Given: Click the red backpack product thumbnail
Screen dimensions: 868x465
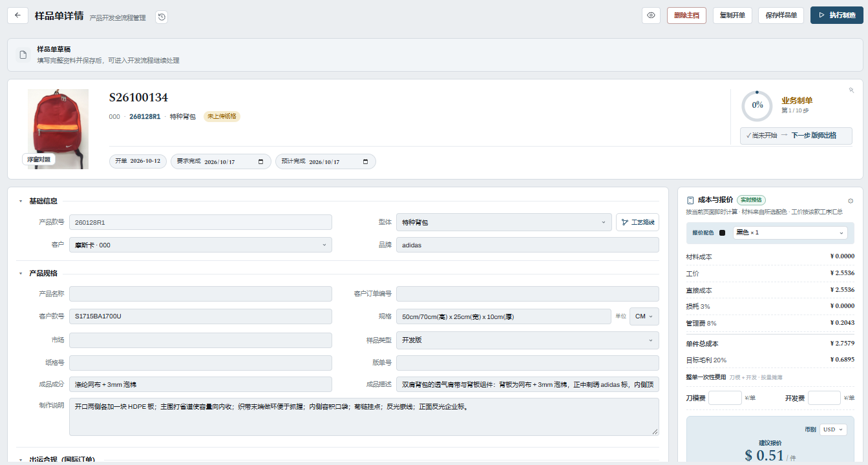Looking at the screenshot, I should point(58,129).
